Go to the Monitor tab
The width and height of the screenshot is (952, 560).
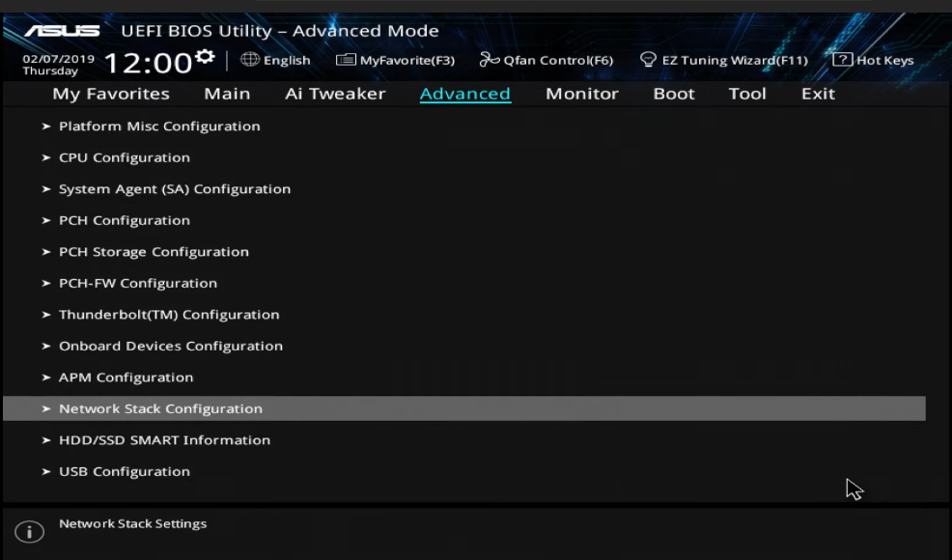coord(581,94)
